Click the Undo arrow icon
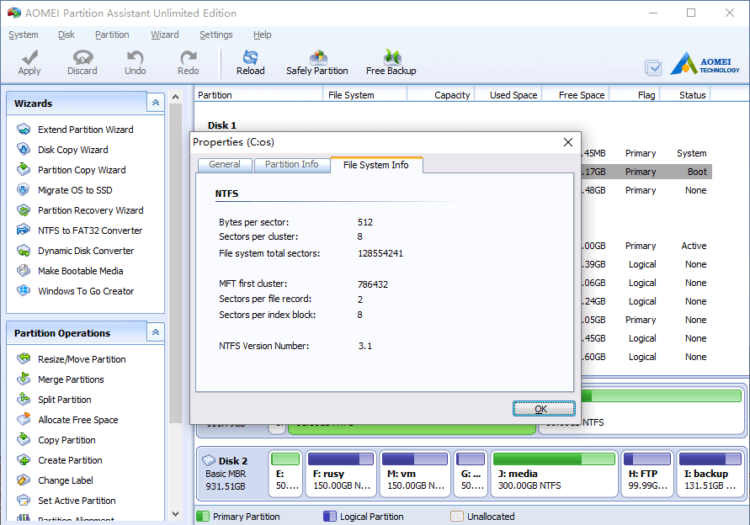This screenshot has width=750, height=525. click(135, 58)
